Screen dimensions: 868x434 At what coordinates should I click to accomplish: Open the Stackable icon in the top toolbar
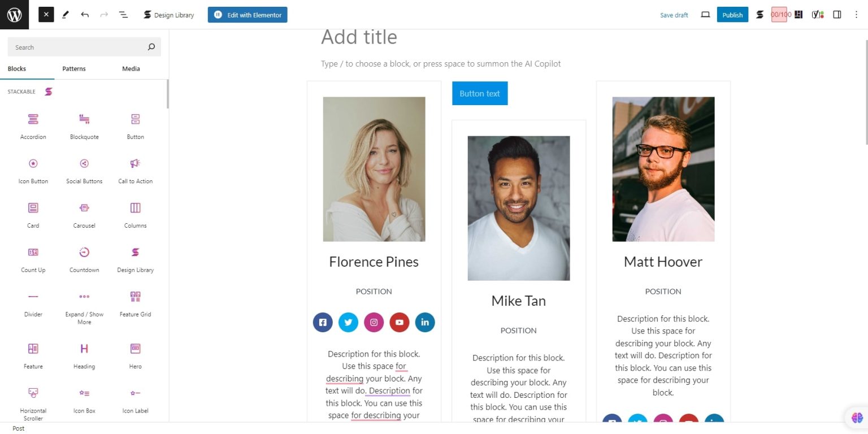click(759, 14)
